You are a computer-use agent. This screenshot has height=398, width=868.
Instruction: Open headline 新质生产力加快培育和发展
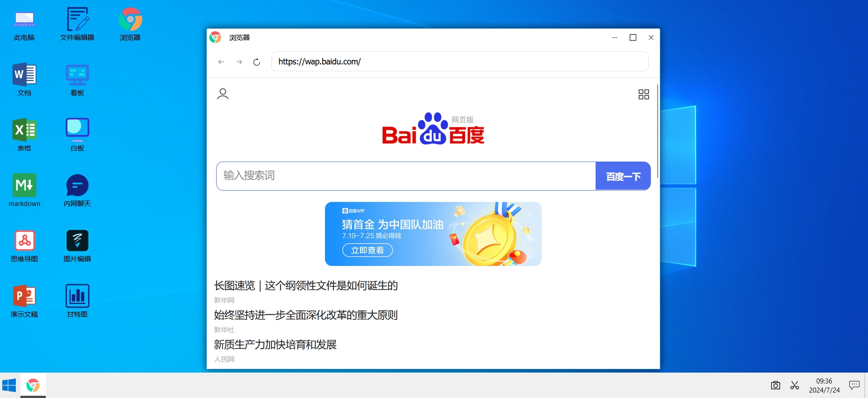tap(275, 344)
